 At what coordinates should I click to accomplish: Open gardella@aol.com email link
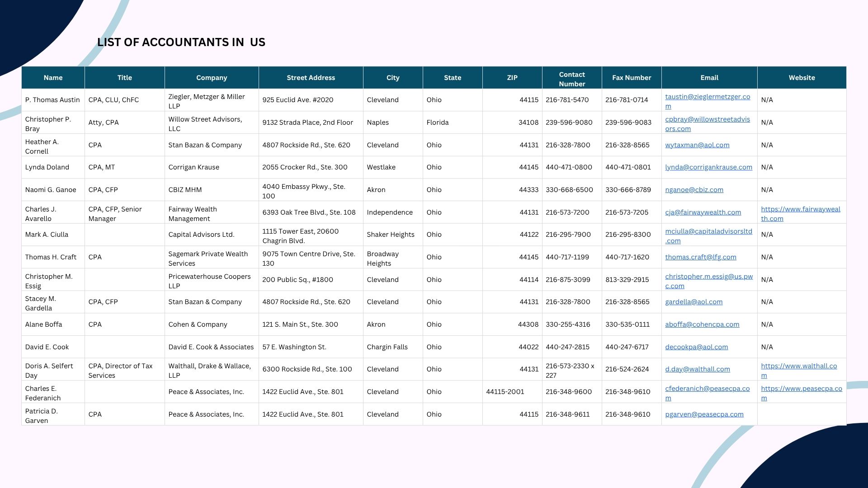tap(693, 302)
